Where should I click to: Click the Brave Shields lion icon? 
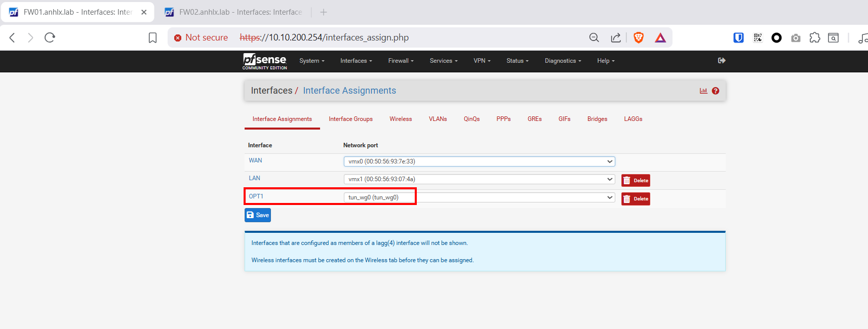pos(638,37)
